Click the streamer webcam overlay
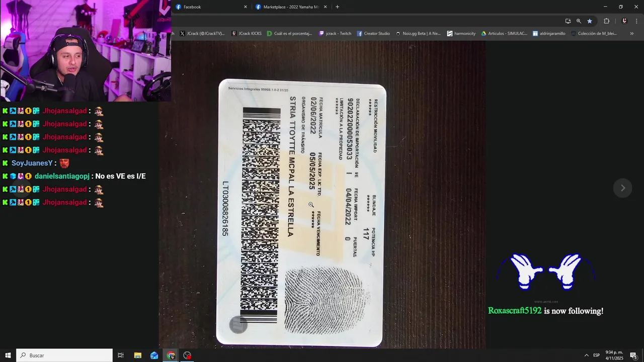This screenshot has width=644, height=362. coord(86,51)
